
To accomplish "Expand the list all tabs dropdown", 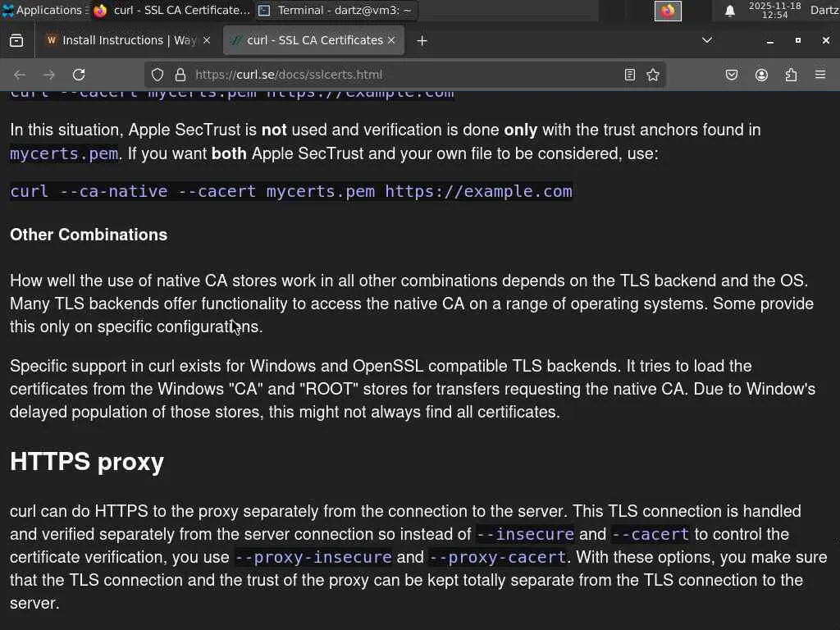I will [x=707, y=40].
